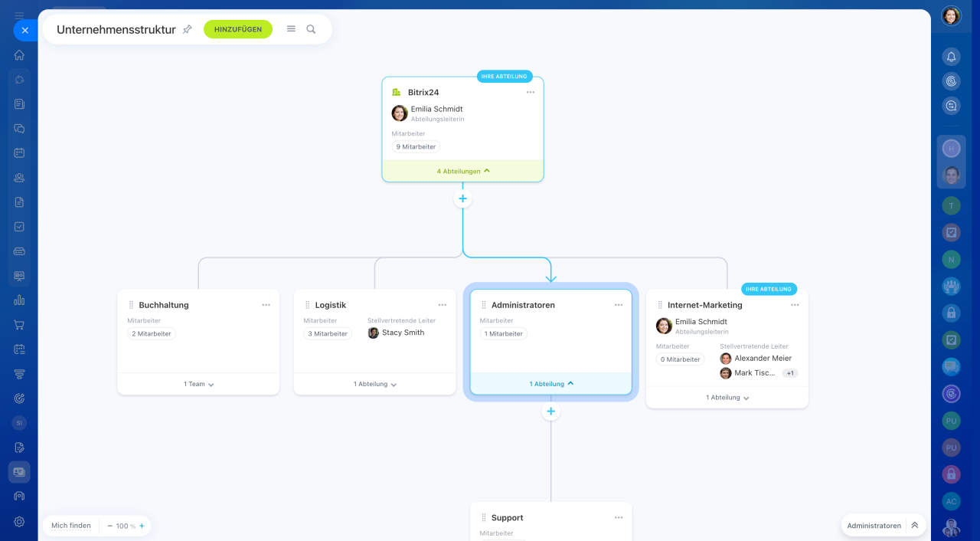Open the CoPilot spiral icon in the right bar
Image resolution: width=980 pixels, height=541 pixels.
click(x=951, y=81)
